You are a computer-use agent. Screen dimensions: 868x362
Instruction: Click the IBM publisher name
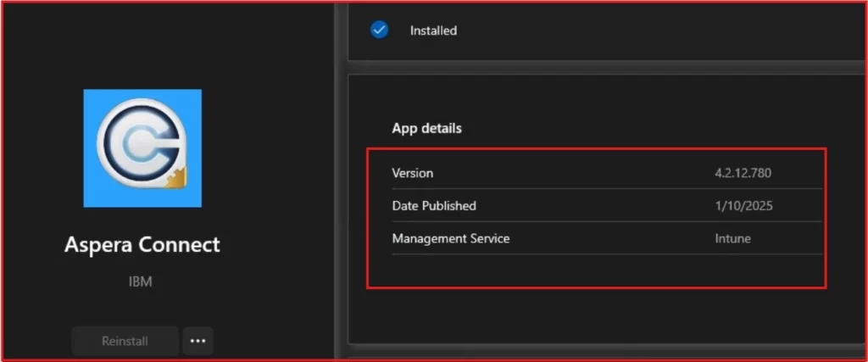pyautogui.click(x=140, y=281)
